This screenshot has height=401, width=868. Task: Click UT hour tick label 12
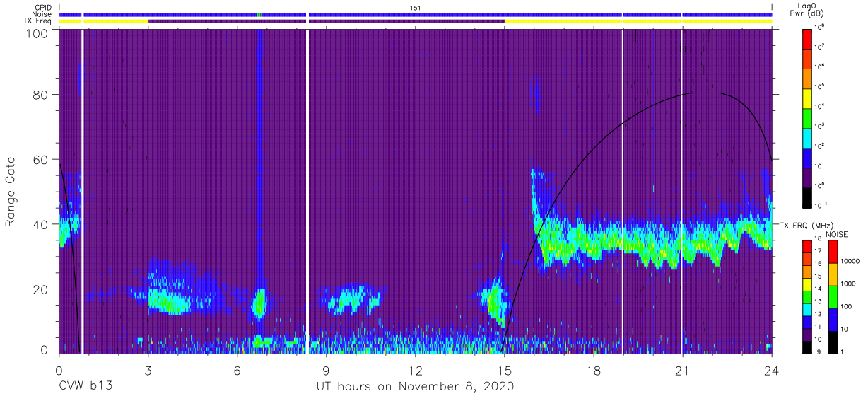coord(416,371)
